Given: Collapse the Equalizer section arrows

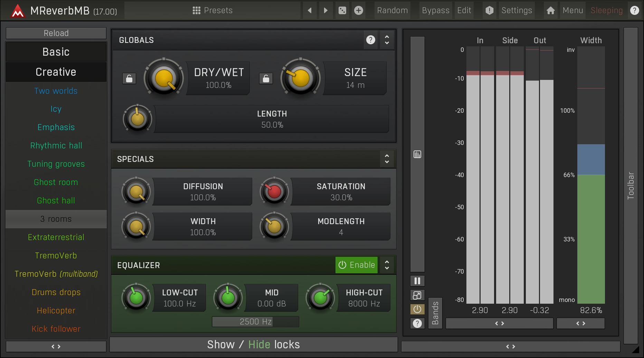Looking at the screenshot, I should pos(387,265).
